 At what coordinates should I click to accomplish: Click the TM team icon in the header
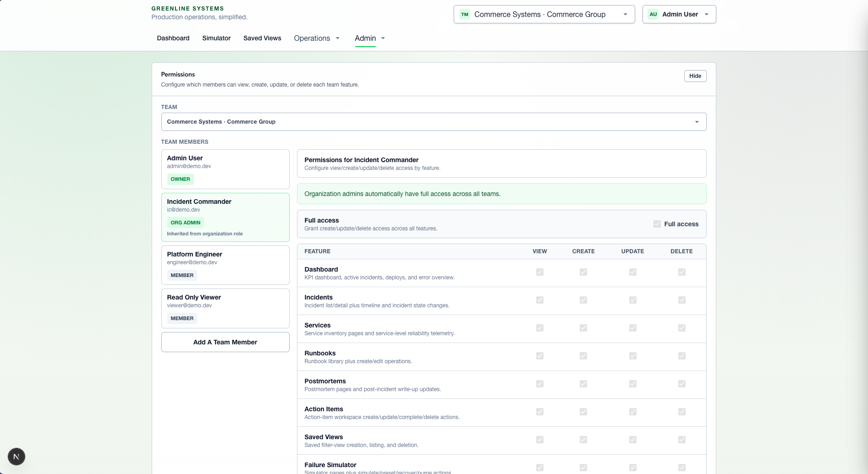pos(465,14)
